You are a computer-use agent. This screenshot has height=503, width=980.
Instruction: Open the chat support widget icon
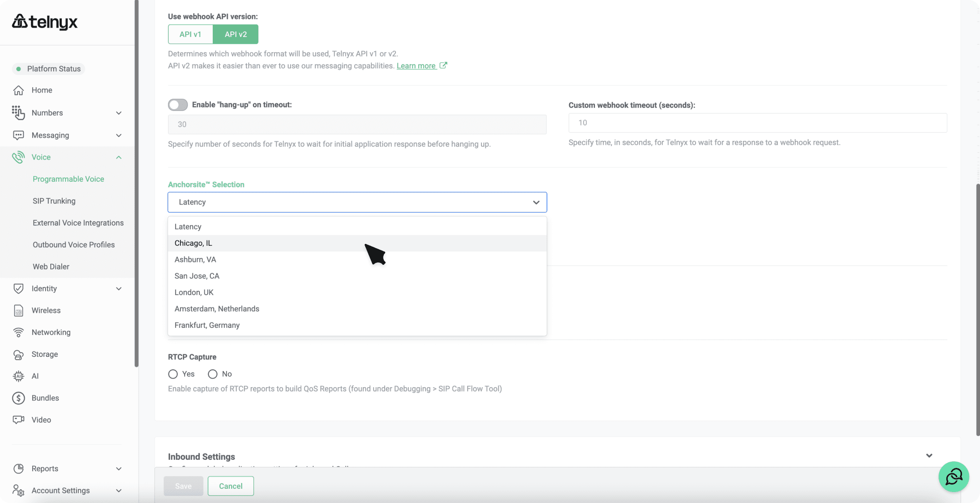[953, 476]
